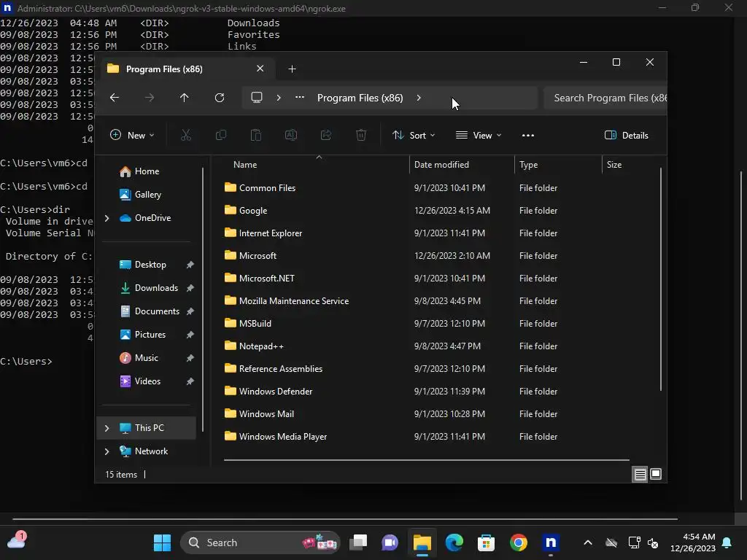The image size is (747, 560).
Task: Open Documents in the navigation pane
Action: 158,311
